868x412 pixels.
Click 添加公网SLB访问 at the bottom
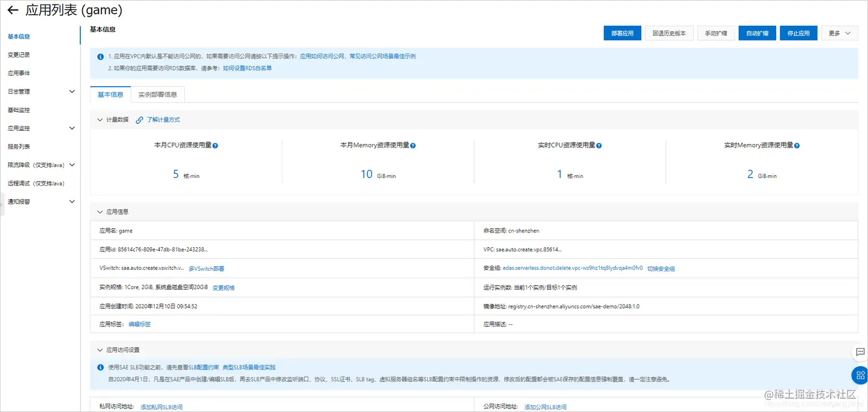click(544, 406)
